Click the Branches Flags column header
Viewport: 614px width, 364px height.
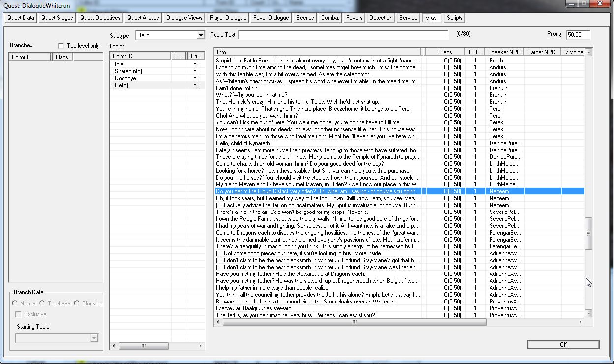(61, 57)
